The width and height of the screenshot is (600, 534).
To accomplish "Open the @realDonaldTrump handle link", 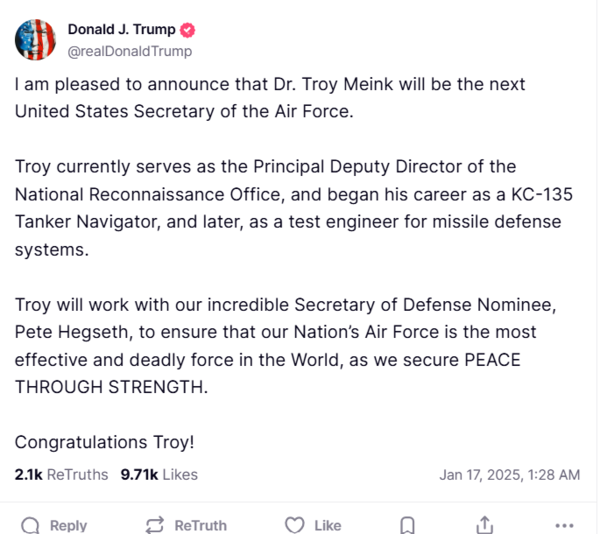I will 129,51.
